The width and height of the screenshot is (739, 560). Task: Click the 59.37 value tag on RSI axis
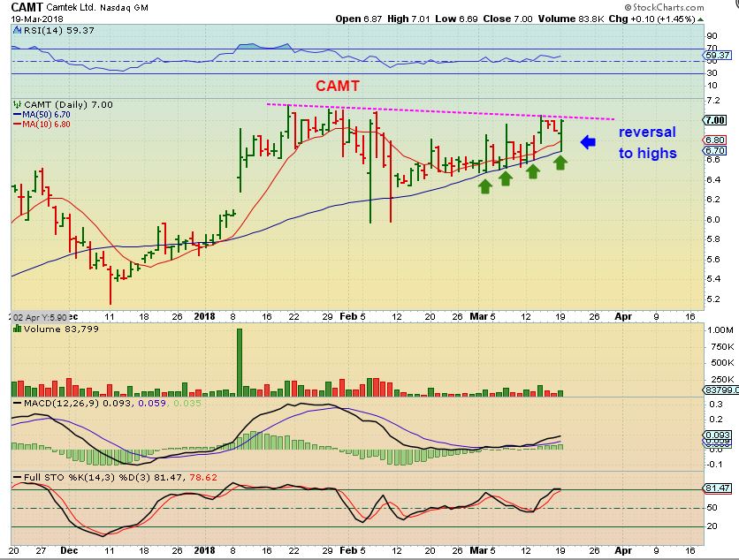coord(718,56)
